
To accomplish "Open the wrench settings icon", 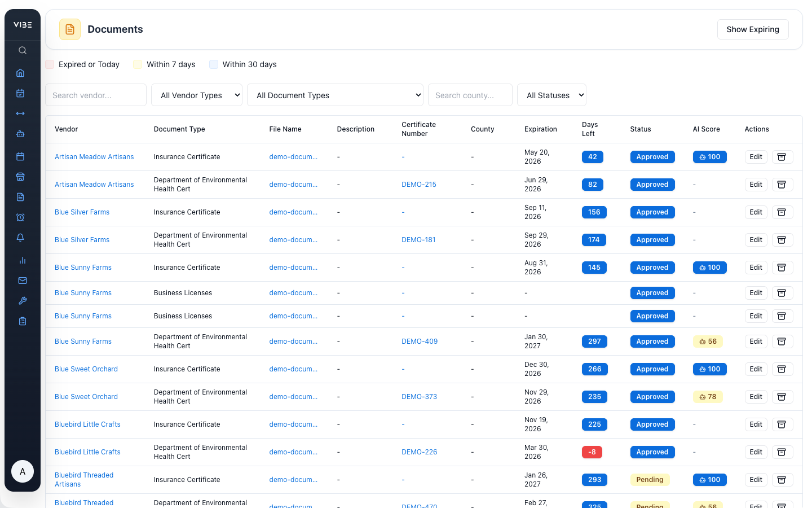I will point(21,300).
